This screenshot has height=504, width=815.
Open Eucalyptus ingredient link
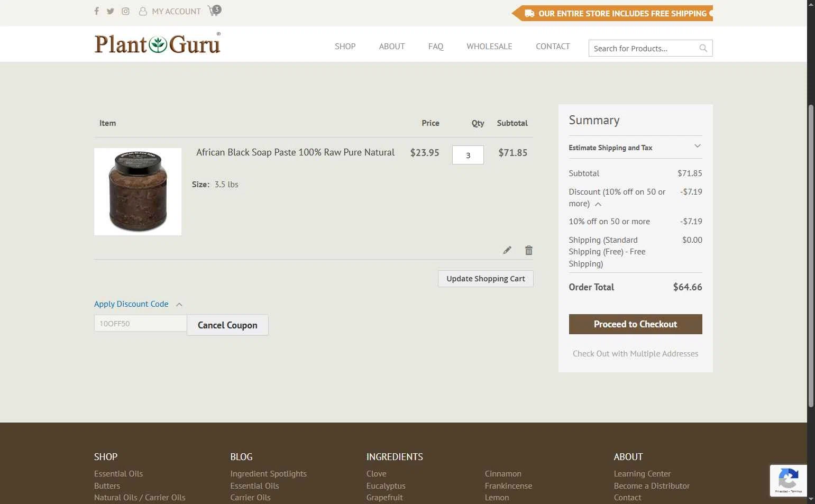click(x=386, y=485)
